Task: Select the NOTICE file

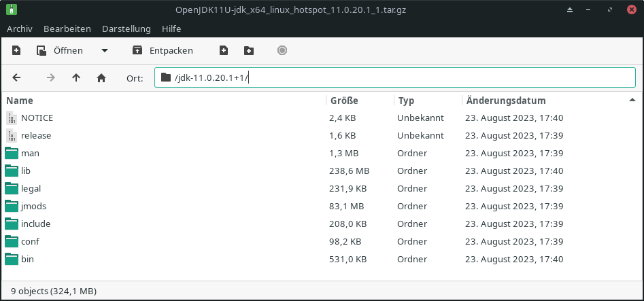Action: pyautogui.click(x=322, y=118)
